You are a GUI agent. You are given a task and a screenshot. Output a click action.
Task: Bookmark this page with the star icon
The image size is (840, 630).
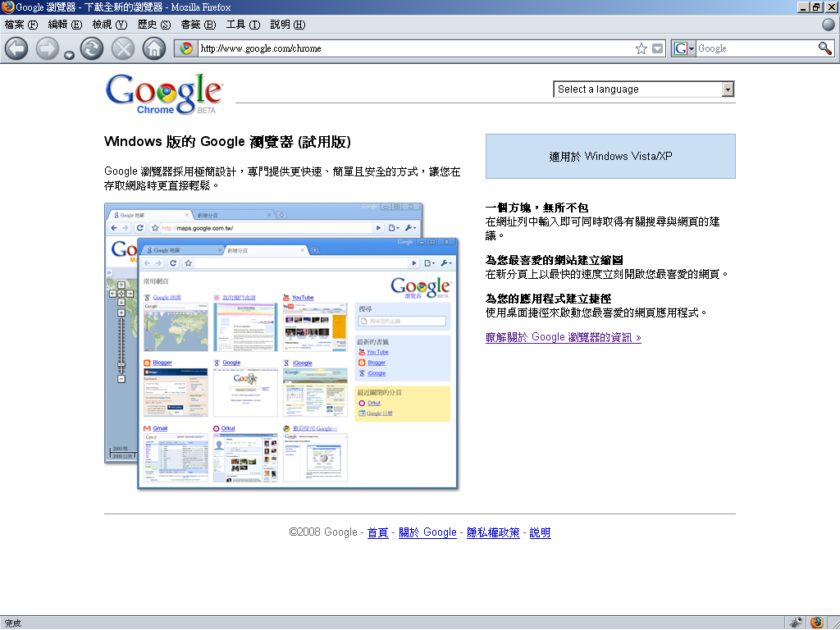pyautogui.click(x=641, y=48)
